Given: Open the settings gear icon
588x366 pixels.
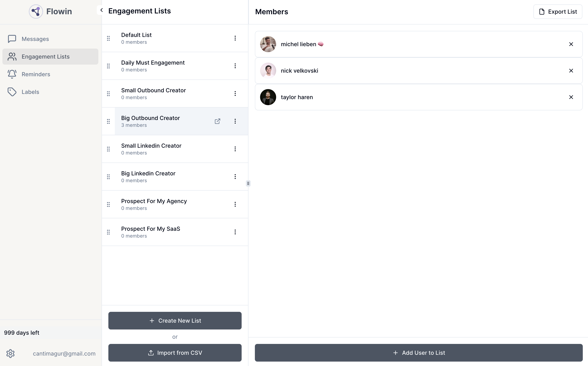Looking at the screenshot, I should point(11,353).
